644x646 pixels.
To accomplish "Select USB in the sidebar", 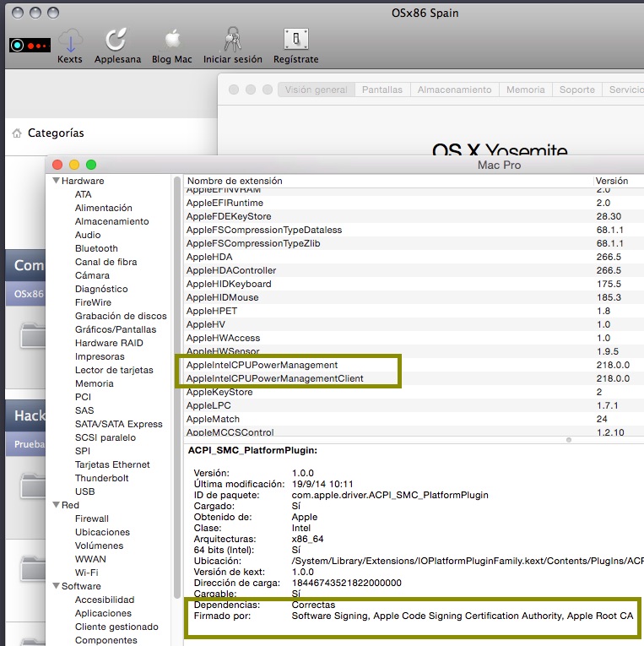I will coord(84,491).
